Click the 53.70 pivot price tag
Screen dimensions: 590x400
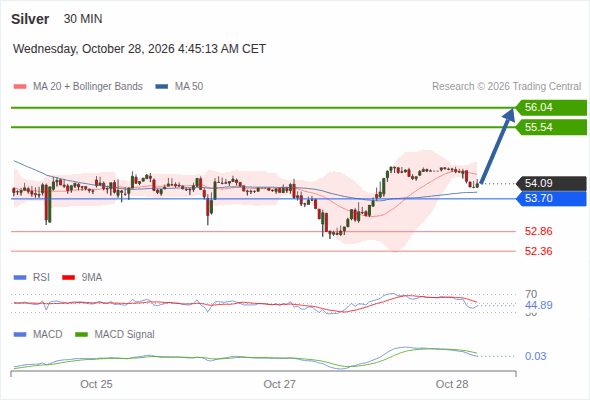tap(551, 198)
